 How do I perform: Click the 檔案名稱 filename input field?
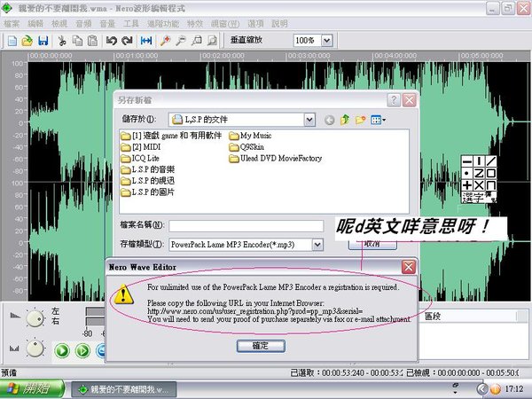coord(246,225)
